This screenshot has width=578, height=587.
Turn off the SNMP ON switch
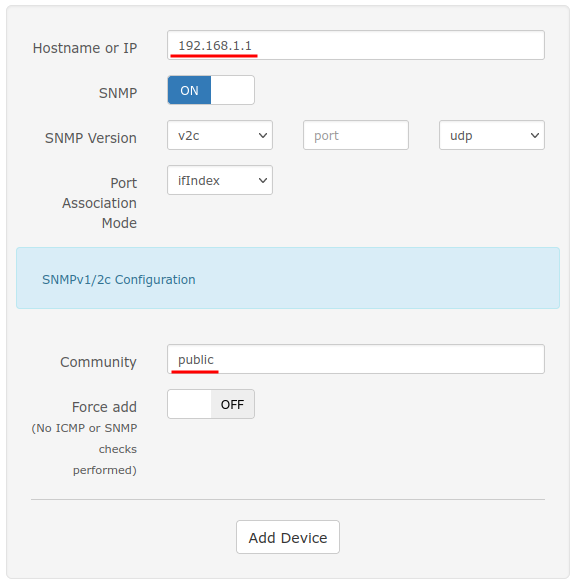point(211,90)
